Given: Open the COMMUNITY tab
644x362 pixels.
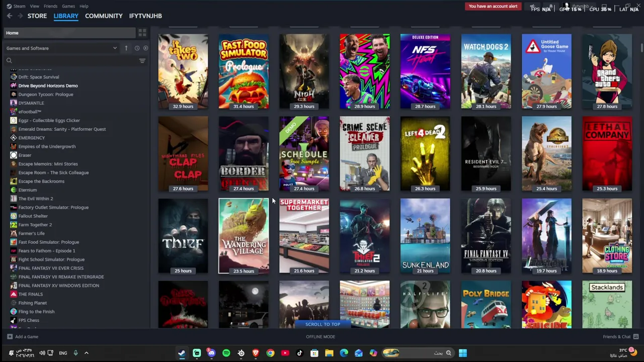Looking at the screenshot, I should tap(104, 16).
